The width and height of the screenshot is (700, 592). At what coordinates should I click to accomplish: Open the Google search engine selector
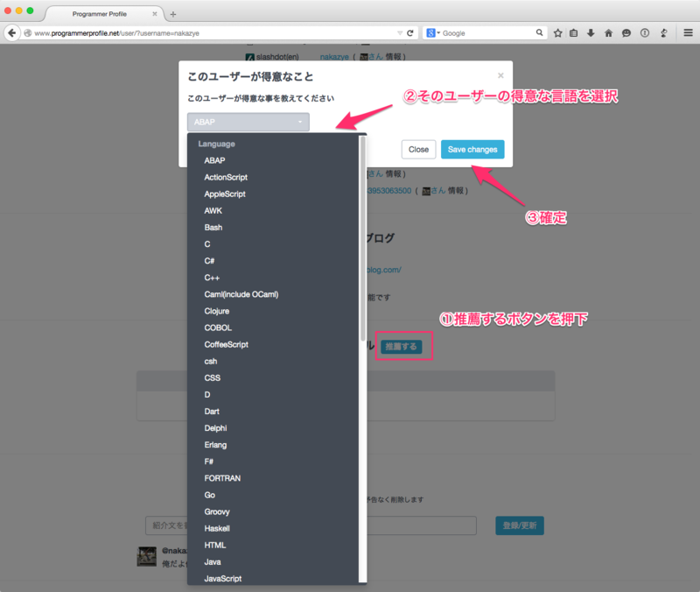click(433, 33)
